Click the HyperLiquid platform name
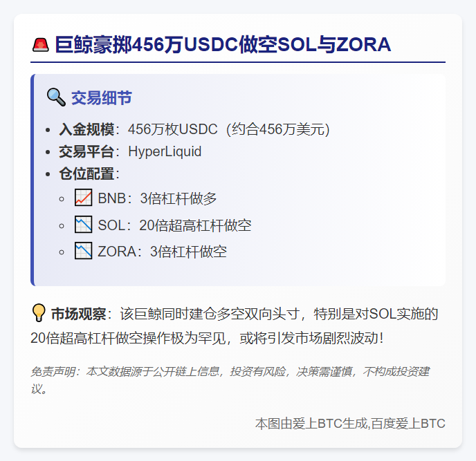Image resolution: width=476 pixels, height=461 pixels. [165, 151]
